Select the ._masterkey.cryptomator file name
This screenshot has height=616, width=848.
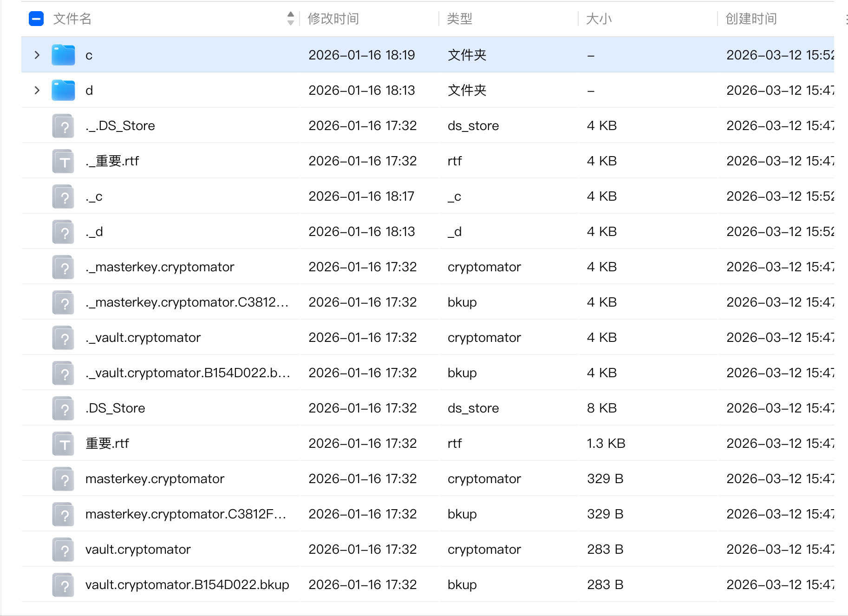tap(160, 267)
